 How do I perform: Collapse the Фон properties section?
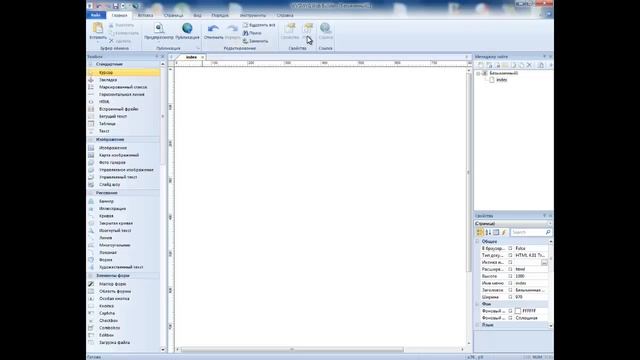click(477, 304)
